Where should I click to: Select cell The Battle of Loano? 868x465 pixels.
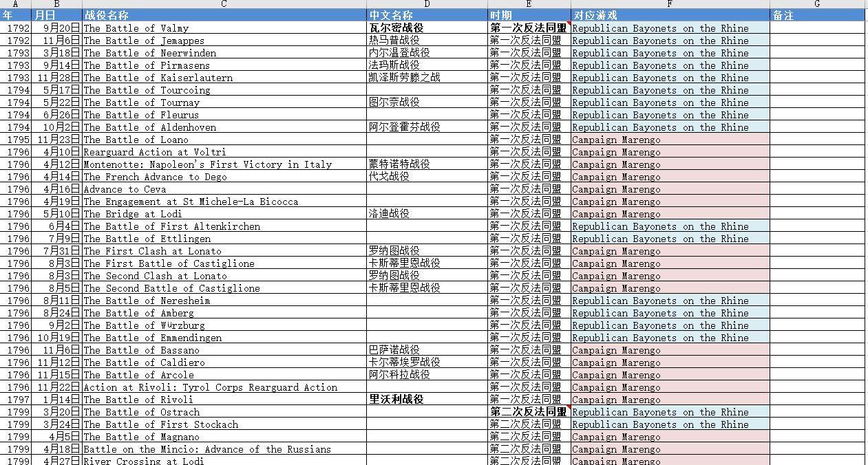click(224, 140)
